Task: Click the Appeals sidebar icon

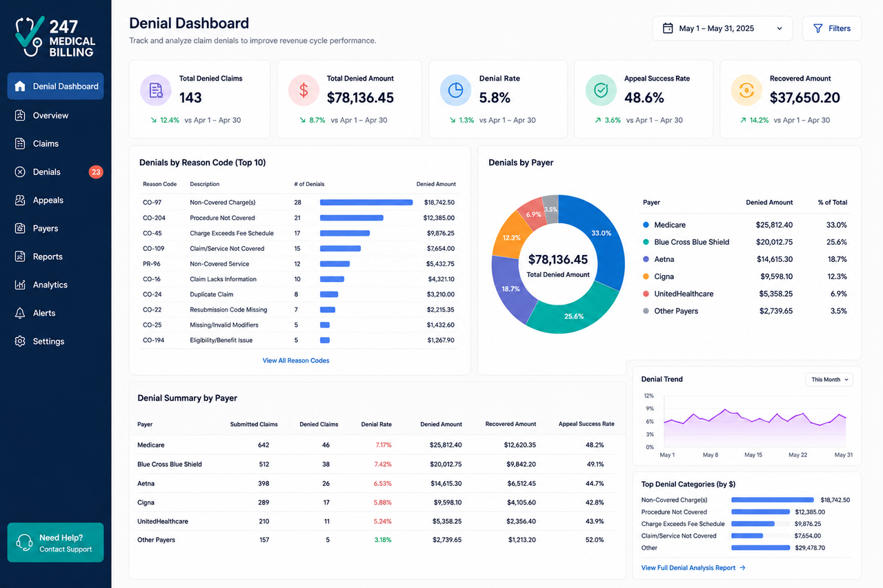Action: point(20,200)
